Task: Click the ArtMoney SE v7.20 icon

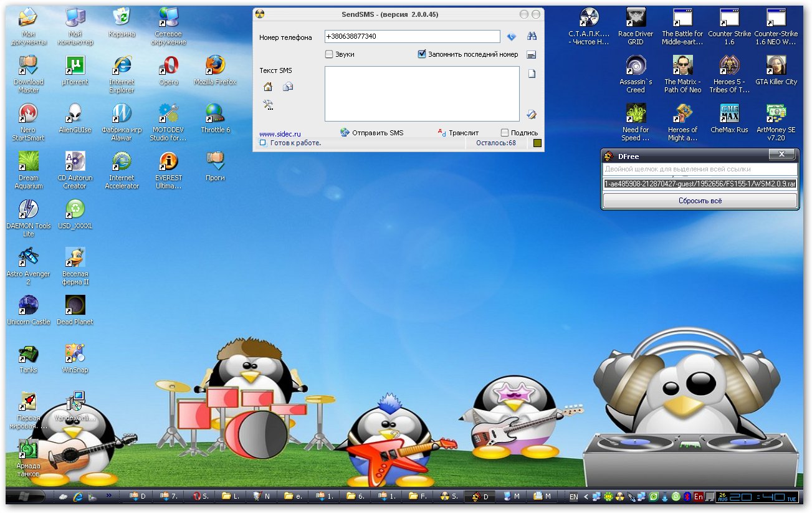Action: point(776,122)
